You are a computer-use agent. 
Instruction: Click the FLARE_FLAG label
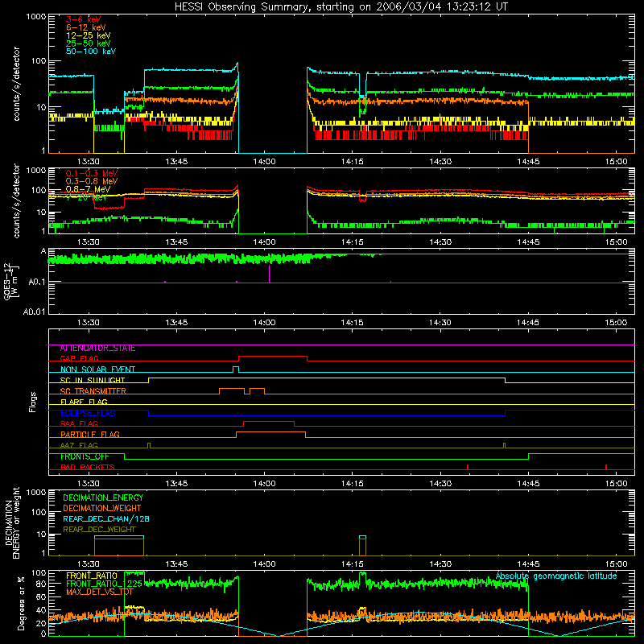tap(84, 402)
